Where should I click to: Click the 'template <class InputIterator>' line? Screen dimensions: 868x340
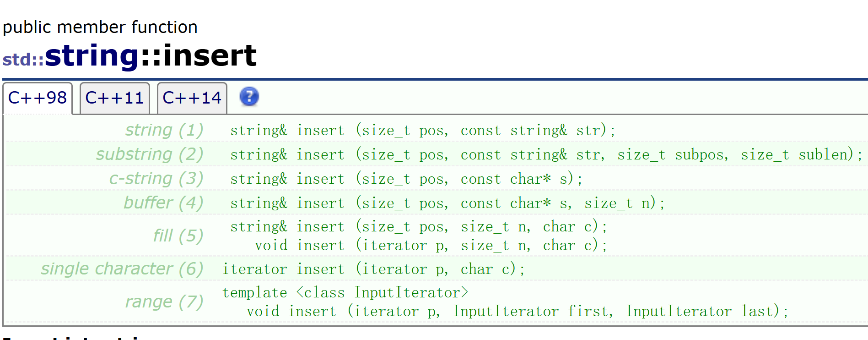pos(345,293)
